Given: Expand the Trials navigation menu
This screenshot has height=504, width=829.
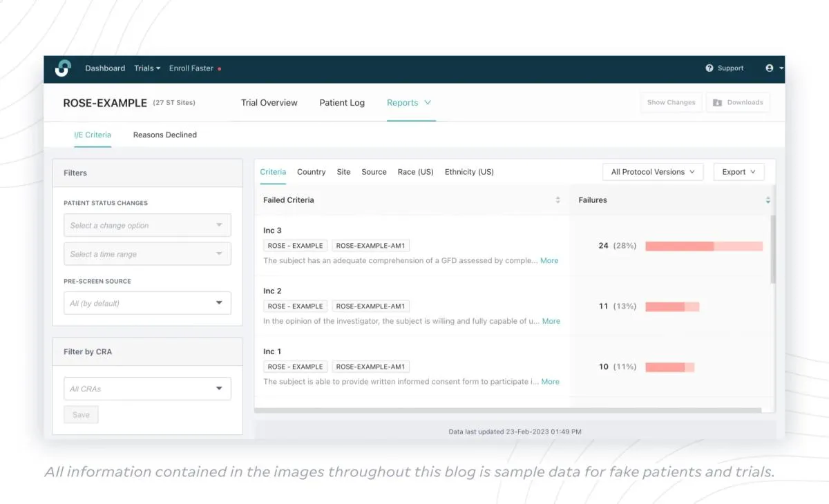Looking at the screenshot, I should click(x=147, y=68).
